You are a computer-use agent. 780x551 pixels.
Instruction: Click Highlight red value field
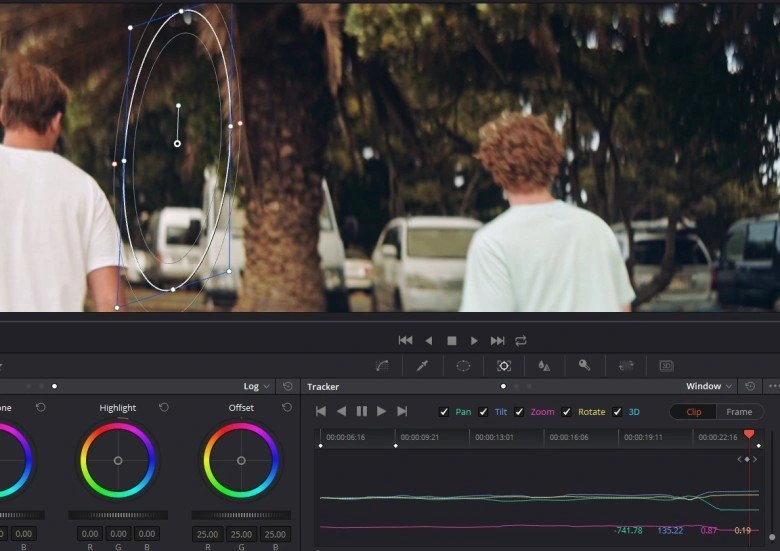[90, 534]
